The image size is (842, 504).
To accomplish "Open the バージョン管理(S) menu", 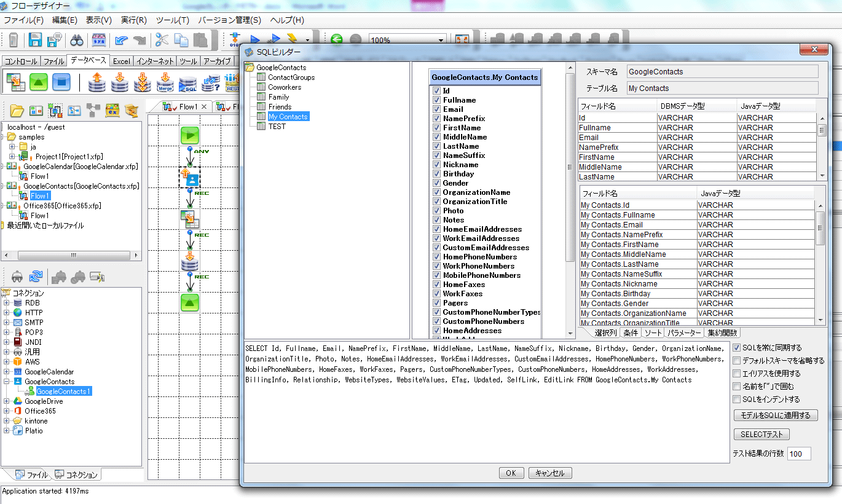I will tap(229, 20).
